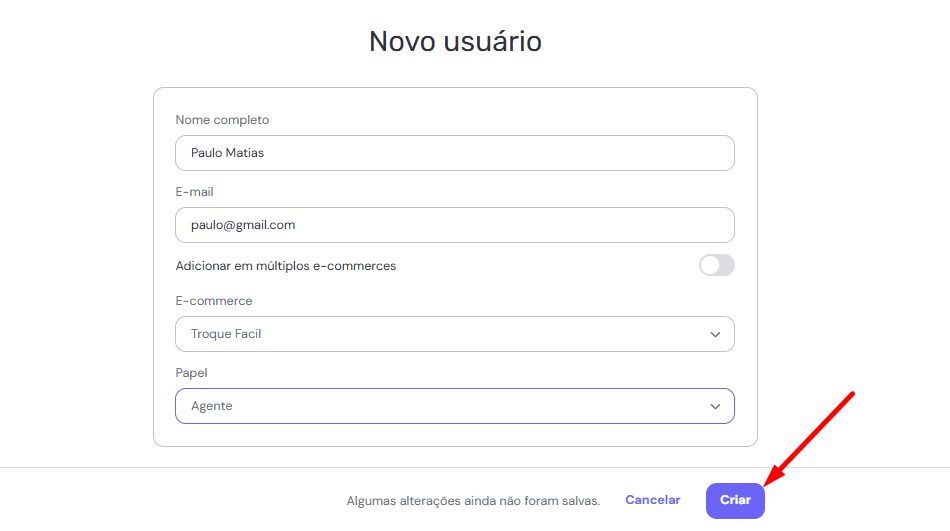Click the 'E-mail' field label
The height and width of the screenshot is (531, 950).
(x=194, y=192)
